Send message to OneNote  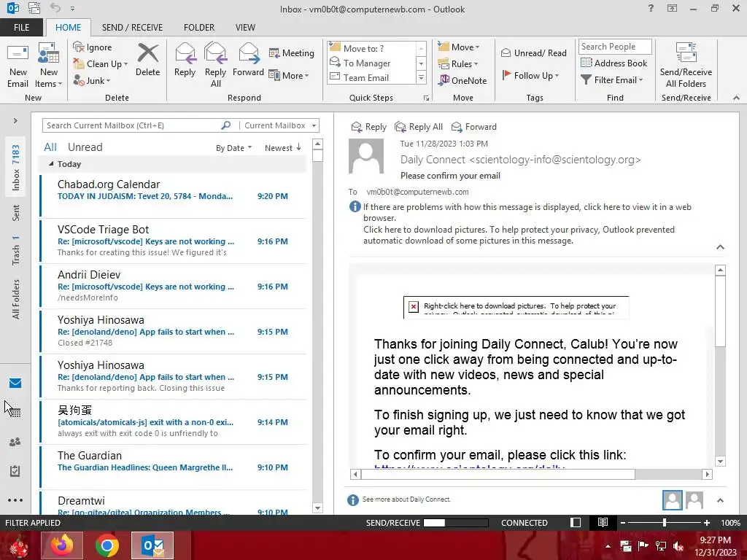(463, 80)
